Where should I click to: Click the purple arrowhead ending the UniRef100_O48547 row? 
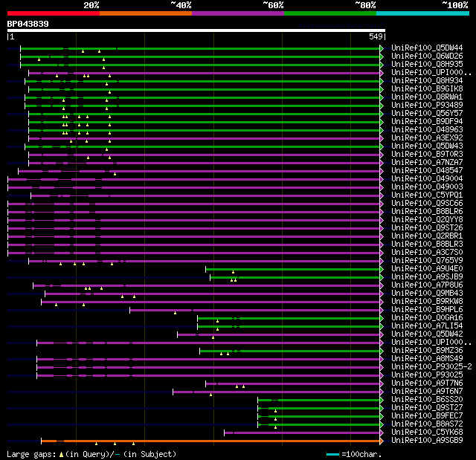[382, 172]
